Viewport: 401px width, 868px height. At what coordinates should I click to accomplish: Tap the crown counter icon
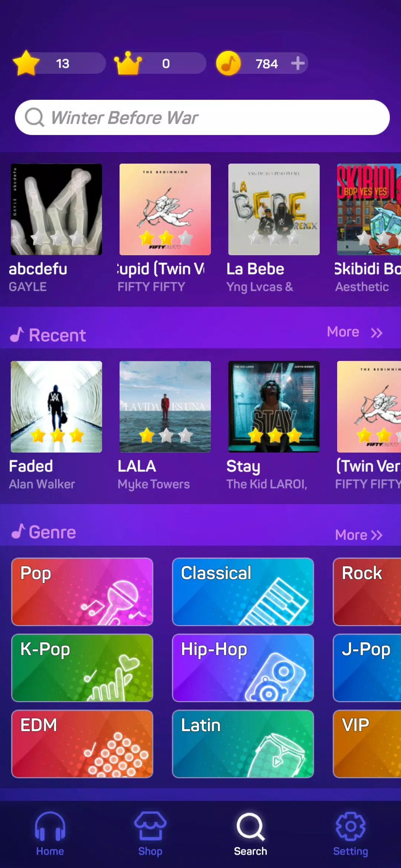128,63
